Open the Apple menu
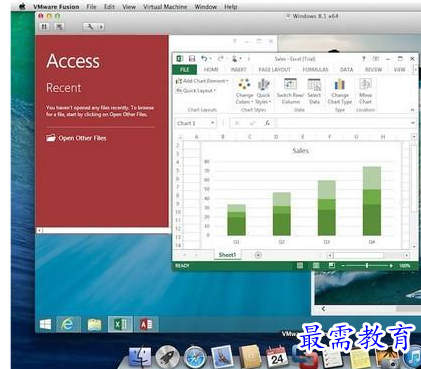This screenshot has height=369, width=421. [x=22, y=6]
